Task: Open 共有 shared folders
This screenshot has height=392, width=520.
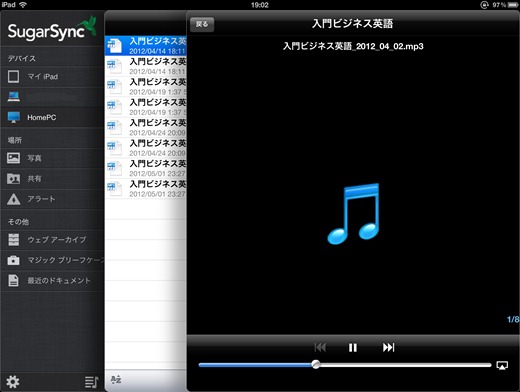Action: [52, 179]
